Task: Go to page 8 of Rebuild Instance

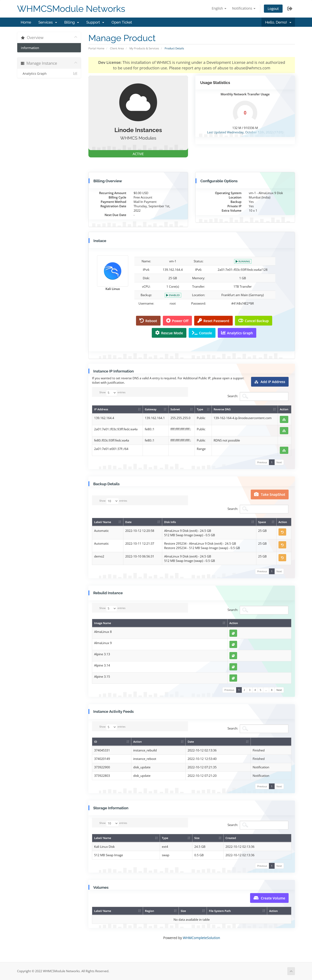Action: coord(272,690)
